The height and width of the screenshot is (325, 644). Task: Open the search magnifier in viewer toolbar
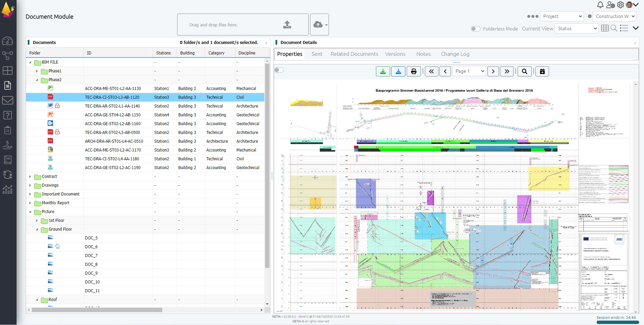(x=524, y=71)
